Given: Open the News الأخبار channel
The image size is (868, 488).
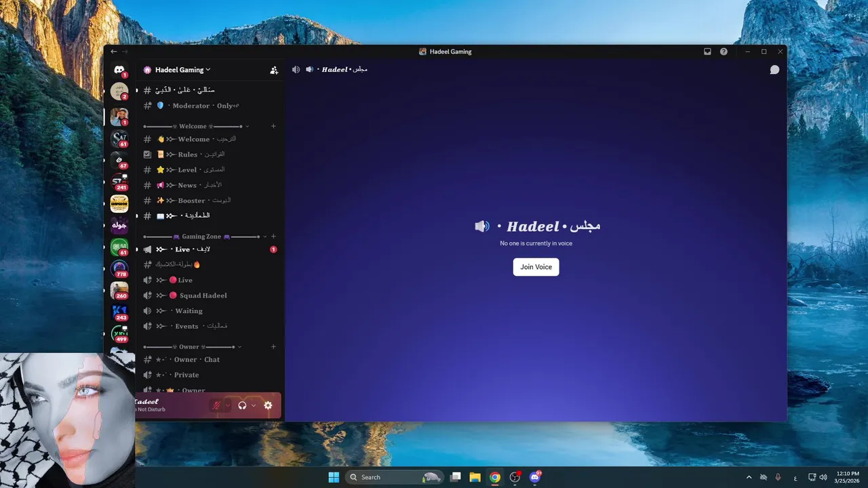Looking at the screenshot, I should [x=209, y=185].
